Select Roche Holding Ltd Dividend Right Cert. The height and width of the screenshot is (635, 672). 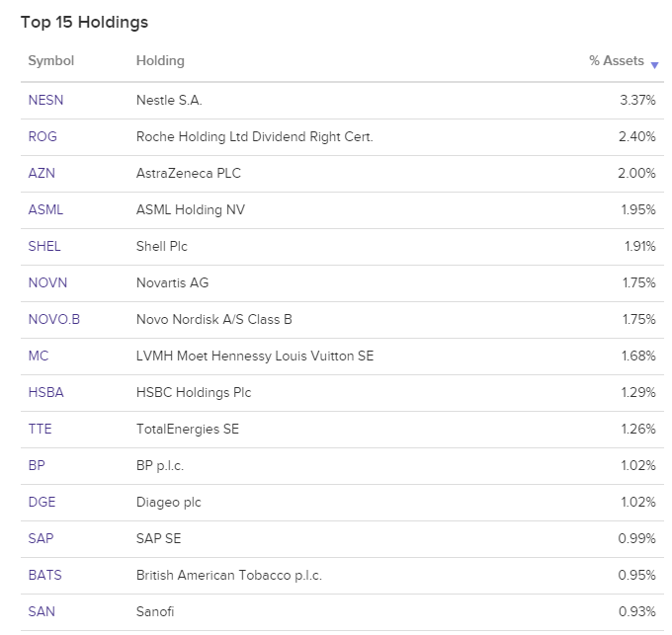click(x=255, y=136)
